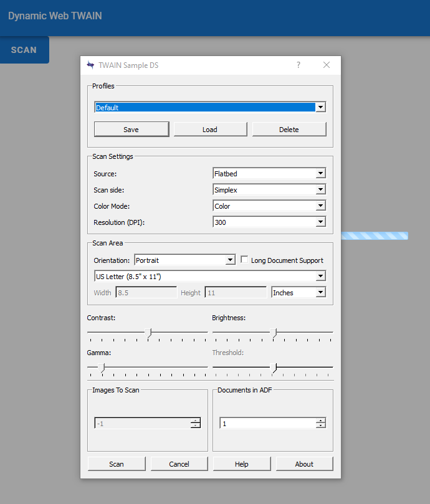Click the Contrast slider handle
The image size is (430, 504).
(x=148, y=333)
